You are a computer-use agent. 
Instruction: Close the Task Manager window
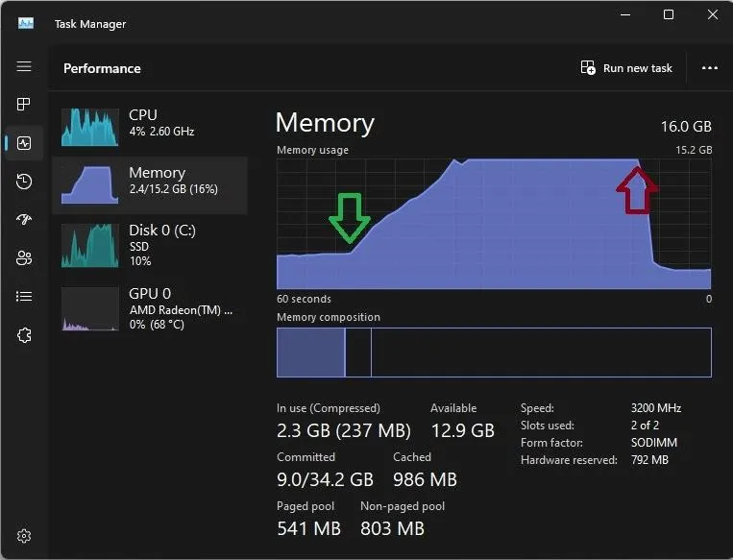click(x=713, y=14)
